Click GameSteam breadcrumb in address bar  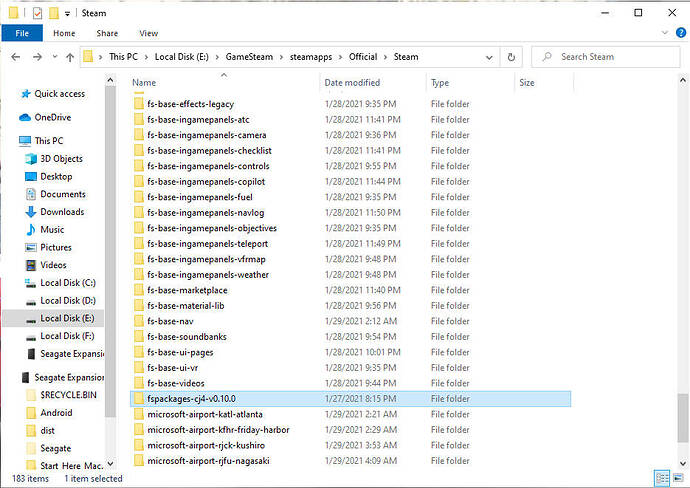point(249,57)
